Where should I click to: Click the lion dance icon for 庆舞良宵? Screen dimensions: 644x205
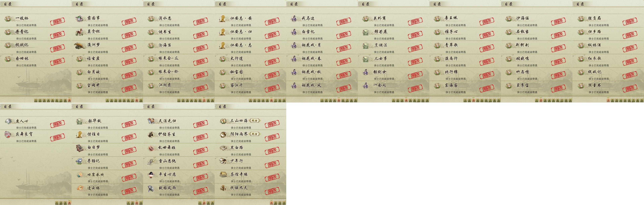(x=8, y=134)
